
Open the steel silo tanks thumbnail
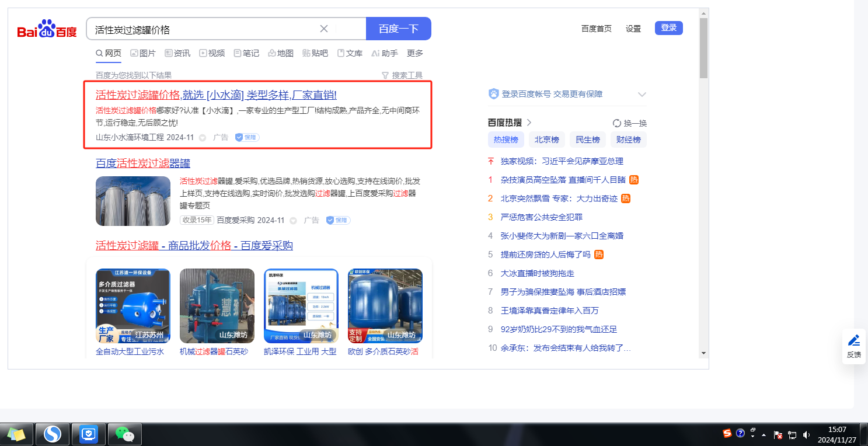(x=133, y=201)
